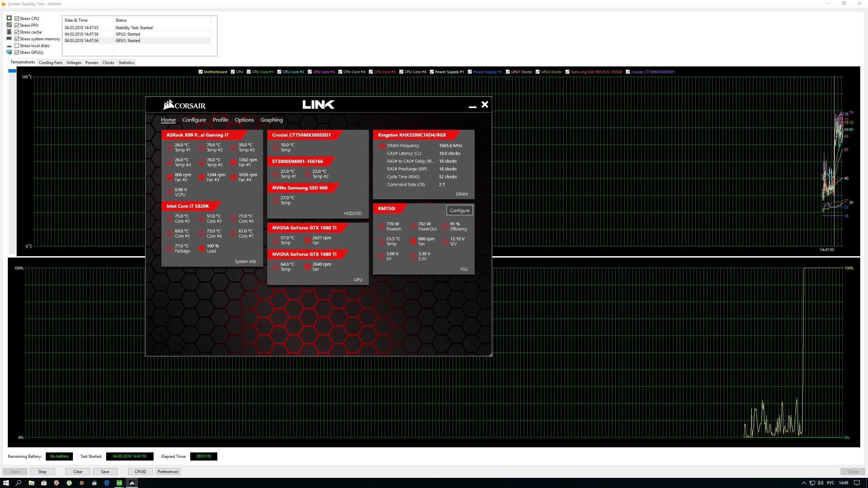This screenshot has height=488, width=868.
Task: Click the CPU Load indicator icon
Action: 201,248
